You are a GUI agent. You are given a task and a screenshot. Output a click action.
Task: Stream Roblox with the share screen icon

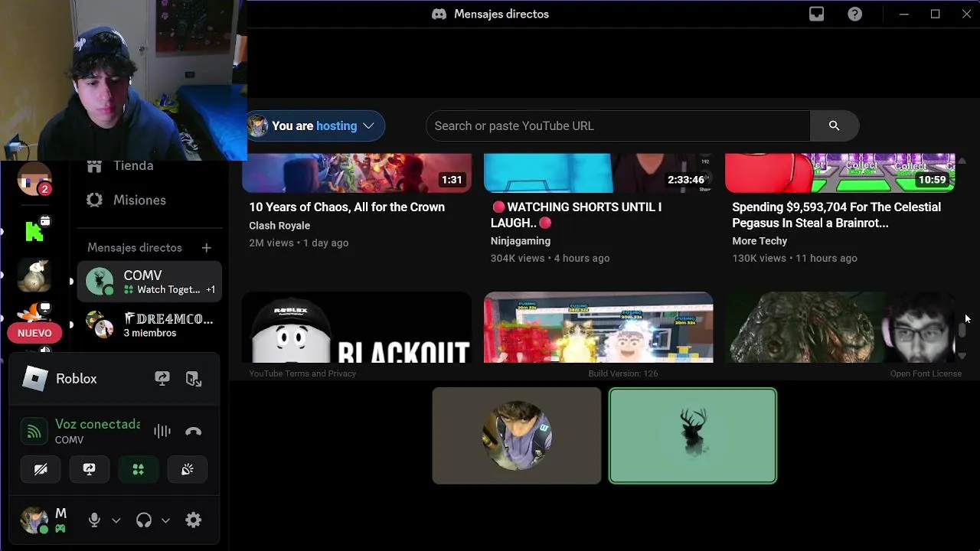[162, 379]
